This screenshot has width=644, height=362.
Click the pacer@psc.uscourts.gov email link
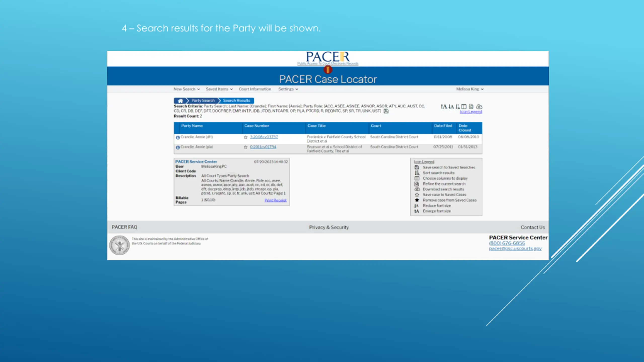[x=515, y=249]
